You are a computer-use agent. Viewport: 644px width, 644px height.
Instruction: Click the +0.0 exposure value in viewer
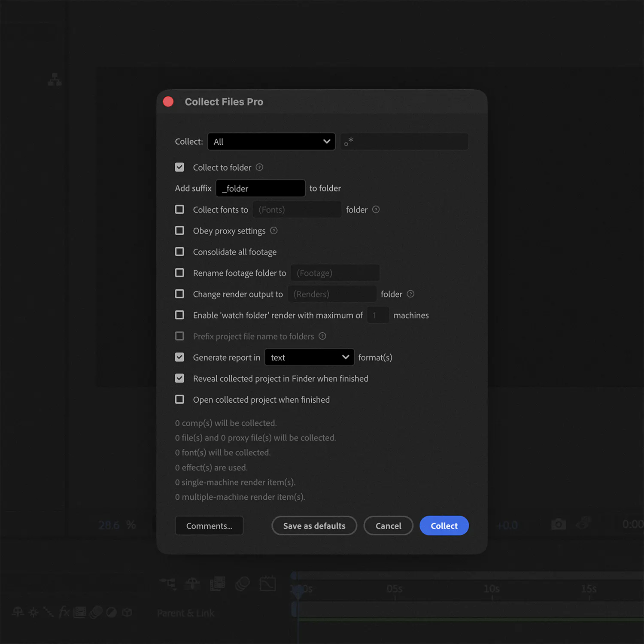[507, 526]
